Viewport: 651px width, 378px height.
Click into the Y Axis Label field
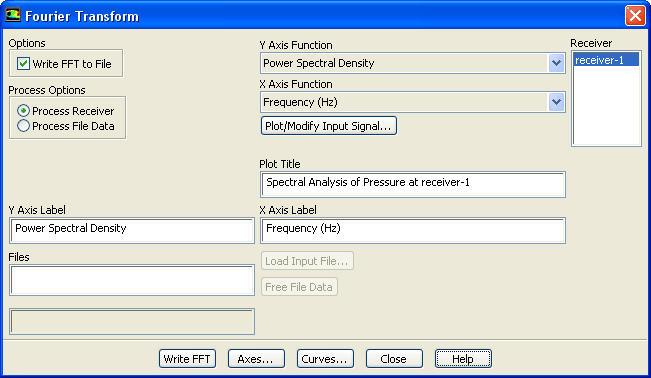(132, 231)
